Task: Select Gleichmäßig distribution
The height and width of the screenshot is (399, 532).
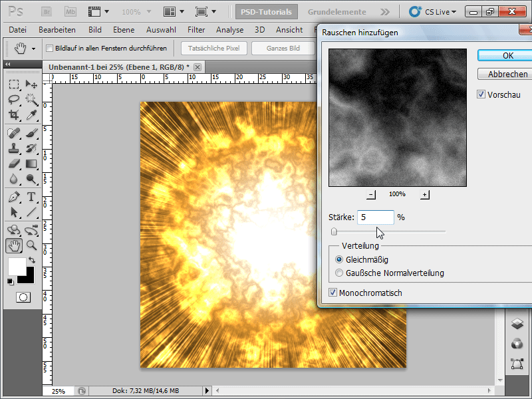Action: pos(339,259)
